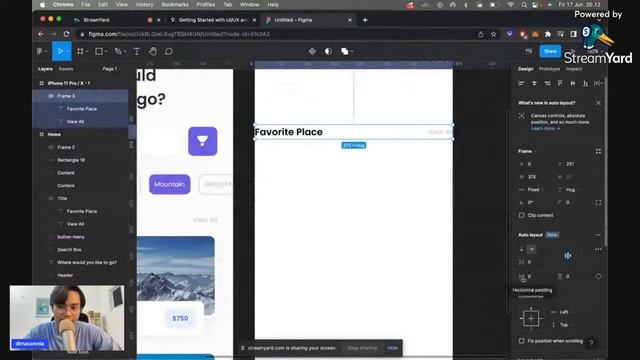Open the History menu in menu bar

(x=144, y=5)
